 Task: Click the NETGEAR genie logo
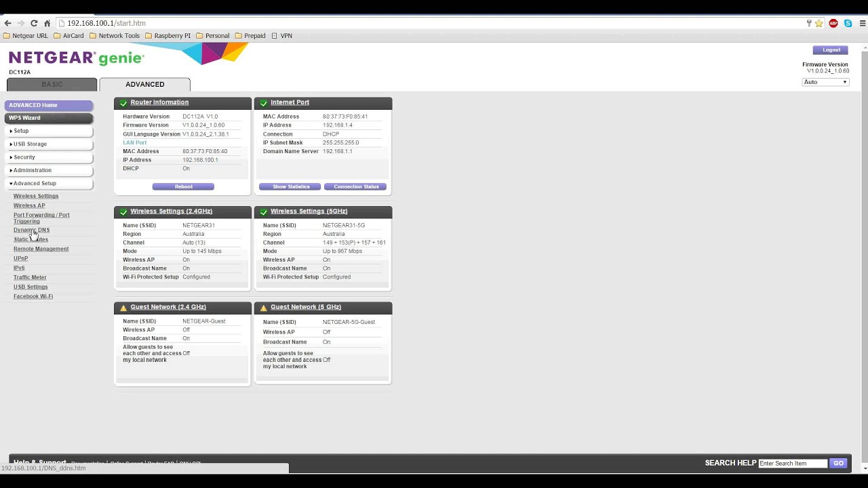[76, 58]
